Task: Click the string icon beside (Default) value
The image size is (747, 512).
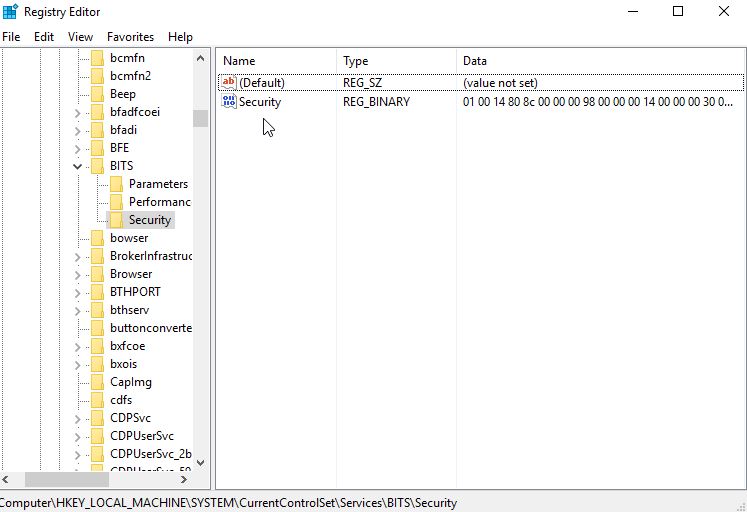Action: click(x=229, y=83)
